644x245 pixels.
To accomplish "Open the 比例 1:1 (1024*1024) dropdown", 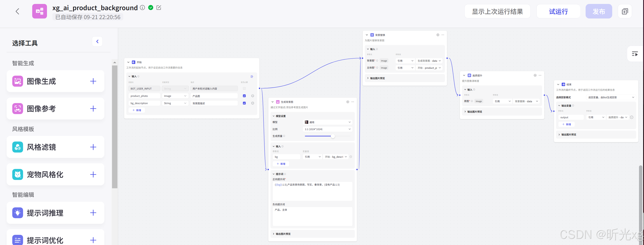I will pos(328,129).
